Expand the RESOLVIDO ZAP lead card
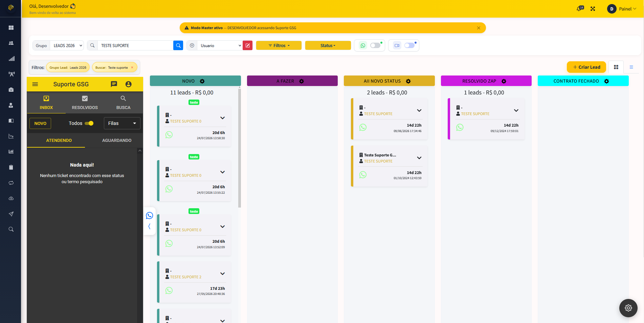 pyautogui.click(x=516, y=110)
